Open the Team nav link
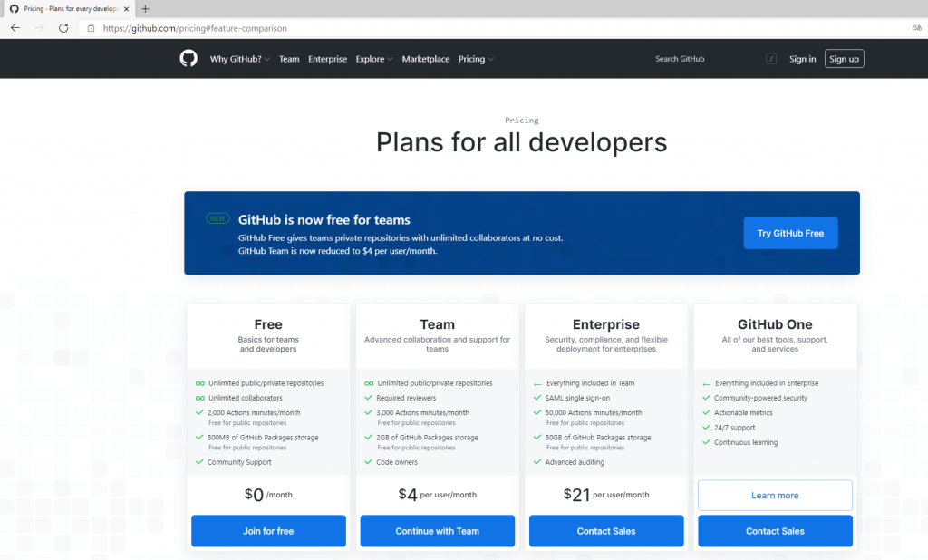Viewport: 928px width, 560px height. click(289, 59)
